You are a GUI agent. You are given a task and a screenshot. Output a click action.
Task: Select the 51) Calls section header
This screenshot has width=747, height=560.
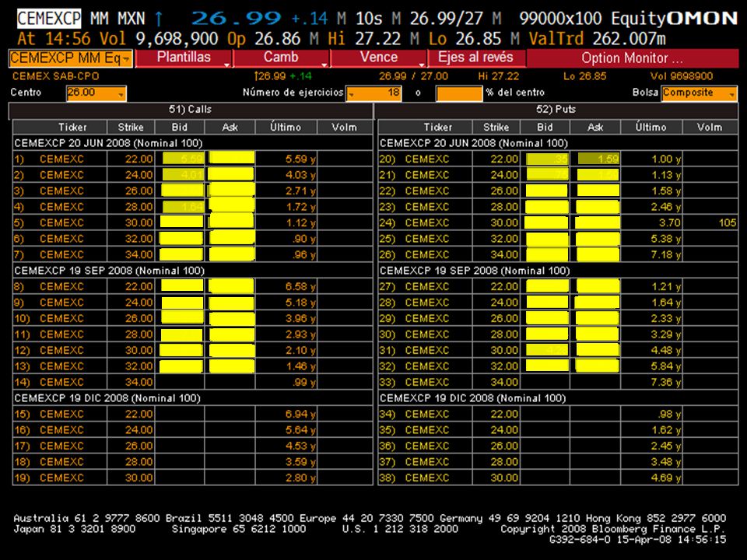[x=191, y=110]
